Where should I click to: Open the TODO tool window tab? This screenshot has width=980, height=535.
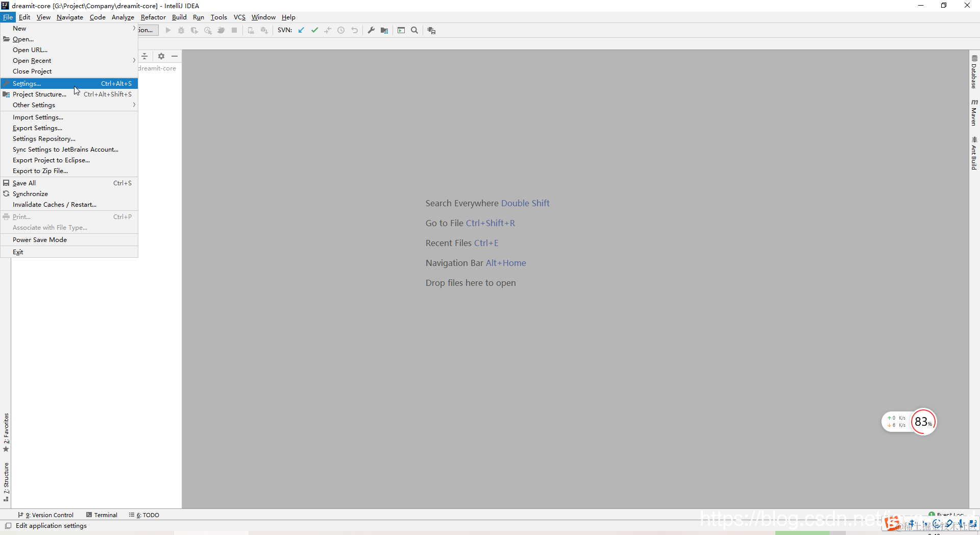click(x=144, y=515)
